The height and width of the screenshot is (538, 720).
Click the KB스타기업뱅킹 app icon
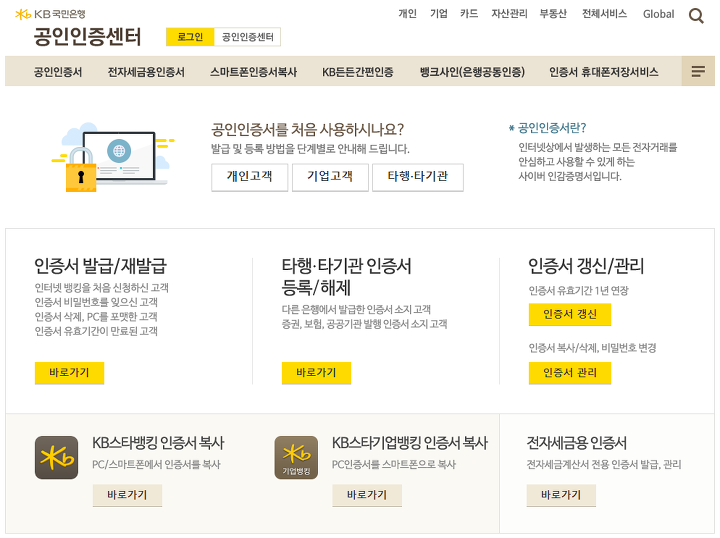296,458
